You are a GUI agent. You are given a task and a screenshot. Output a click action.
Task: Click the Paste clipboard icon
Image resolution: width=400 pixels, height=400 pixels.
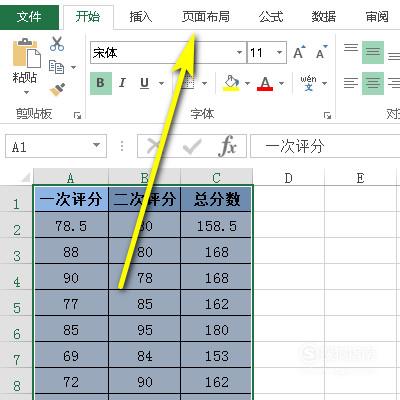pos(26,52)
